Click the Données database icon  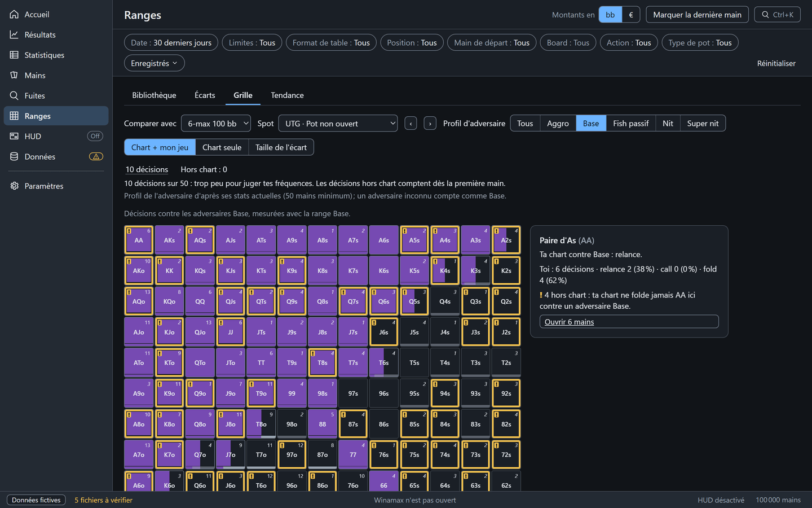click(14, 156)
